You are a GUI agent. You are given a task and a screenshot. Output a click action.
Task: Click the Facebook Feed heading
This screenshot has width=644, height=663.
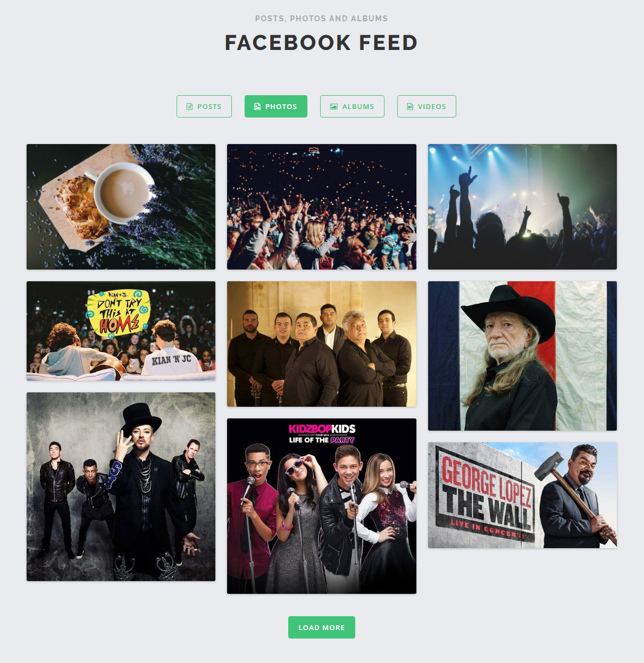[x=321, y=43]
